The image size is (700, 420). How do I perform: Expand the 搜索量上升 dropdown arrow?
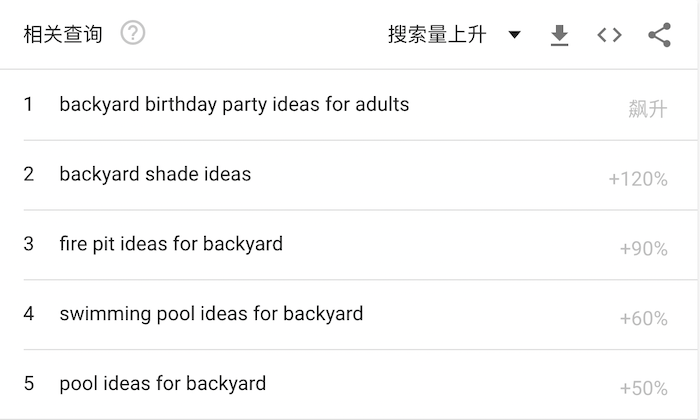[x=514, y=34]
